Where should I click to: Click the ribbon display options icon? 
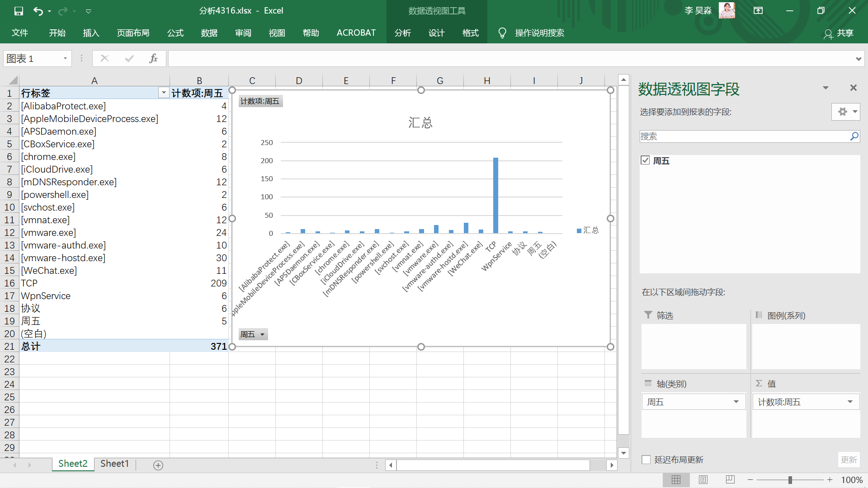(x=758, y=11)
